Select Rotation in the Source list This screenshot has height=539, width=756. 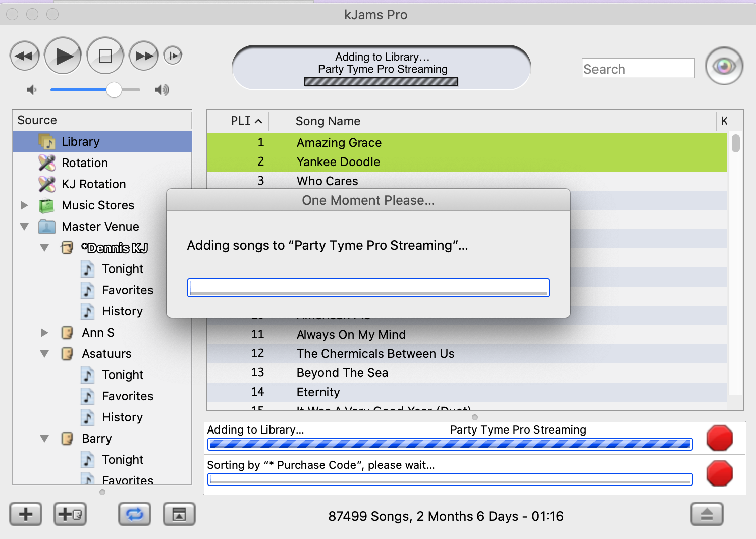point(84,163)
